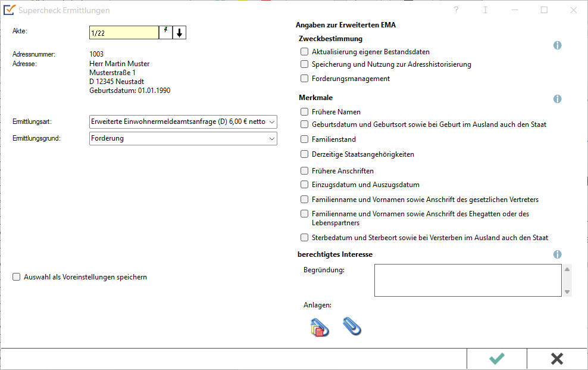Image resolution: width=588 pixels, height=370 pixels.
Task: Check Geburtsdatum und Geburtsort option
Action: pyautogui.click(x=305, y=124)
